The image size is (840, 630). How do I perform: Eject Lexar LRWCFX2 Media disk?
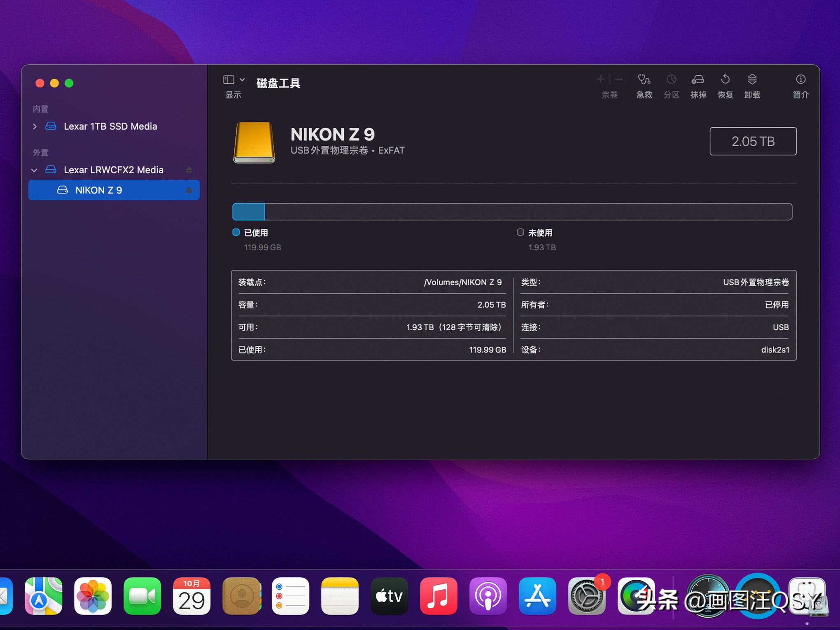[189, 170]
